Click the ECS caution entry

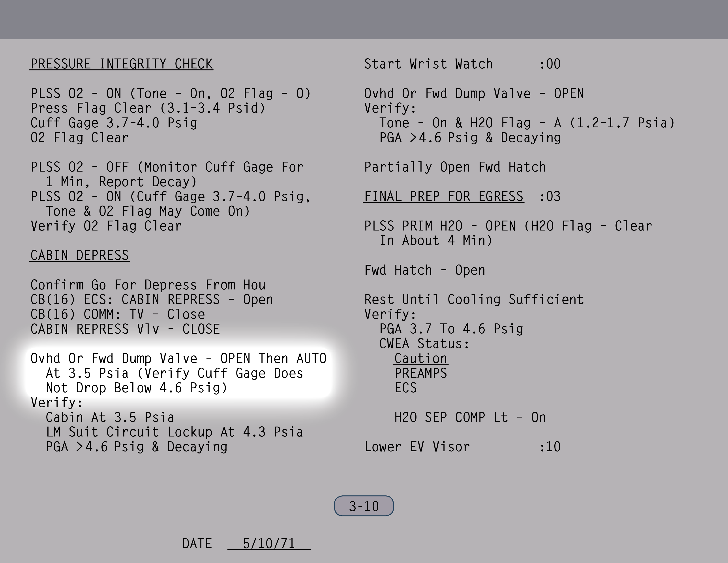click(406, 388)
